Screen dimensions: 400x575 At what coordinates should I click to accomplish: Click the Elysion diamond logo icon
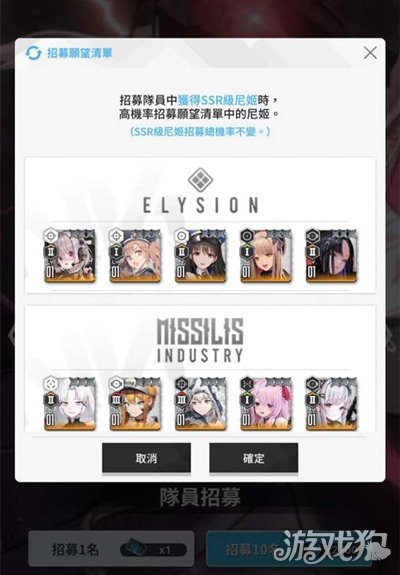(x=200, y=180)
